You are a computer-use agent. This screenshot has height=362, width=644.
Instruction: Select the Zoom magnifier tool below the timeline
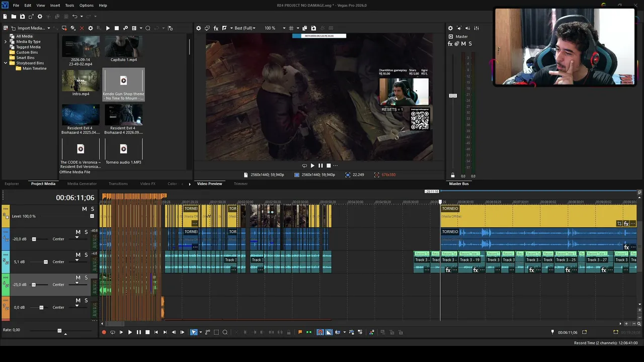point(225,332)
